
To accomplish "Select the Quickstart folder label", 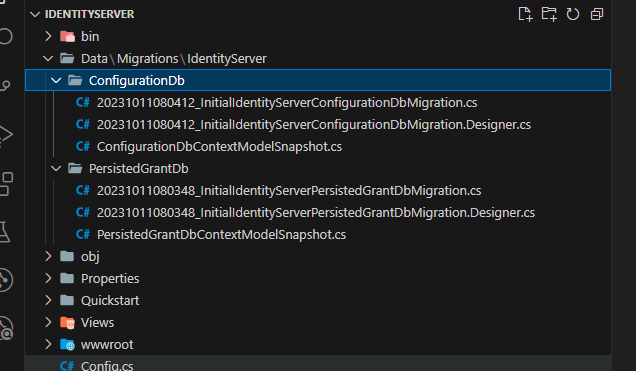I will [110, 300].
